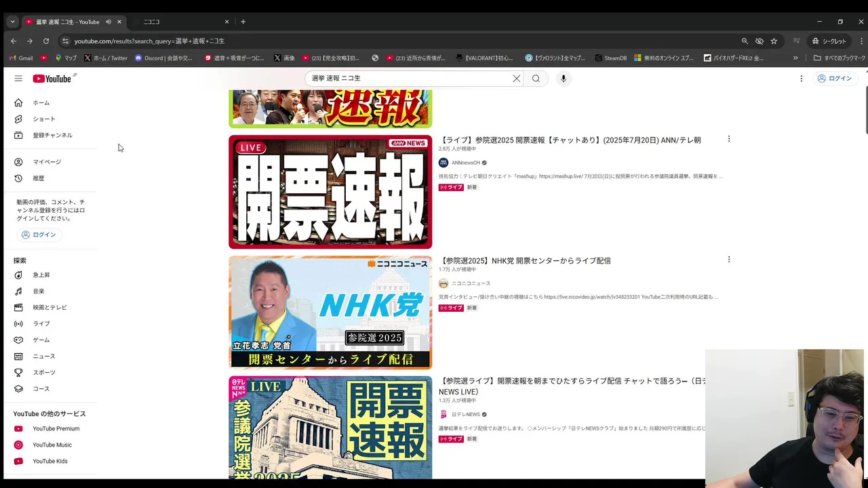Expand the bookmarks bar overflow chevron
The image size is (868, 488).
(x=795, y=58)
